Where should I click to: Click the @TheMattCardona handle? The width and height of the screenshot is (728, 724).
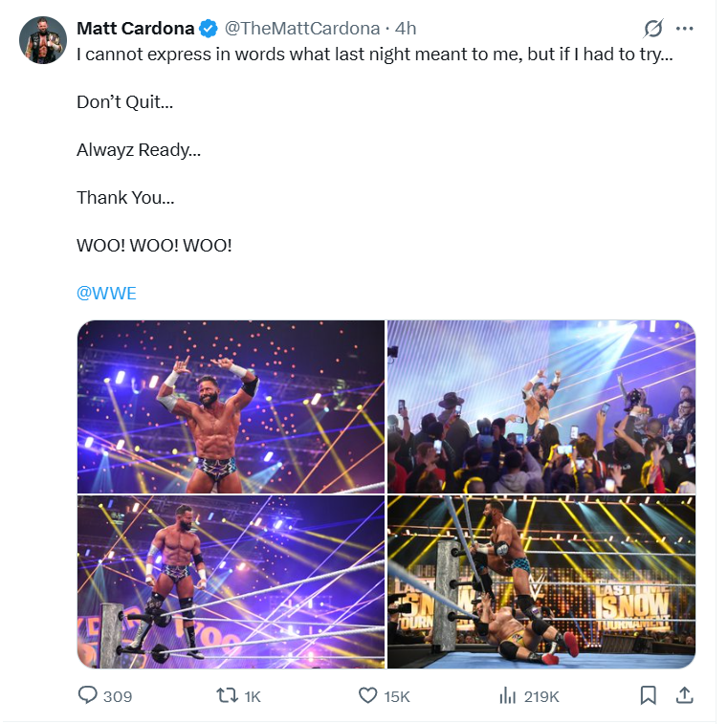tap(301, 29)
